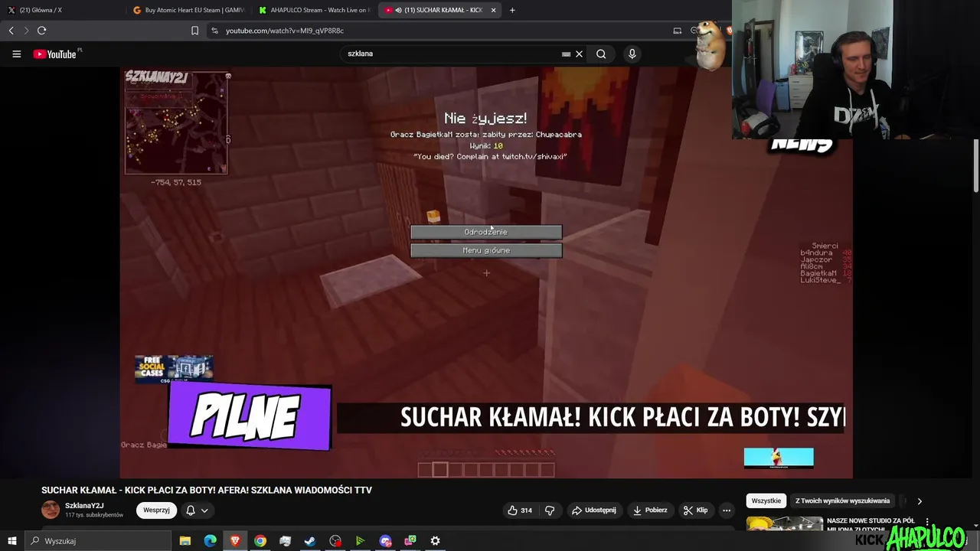This screenshot has height=551, width=980.
Task: Open the Settings gear in the taskbar
Action: click(x=435, y=541)
